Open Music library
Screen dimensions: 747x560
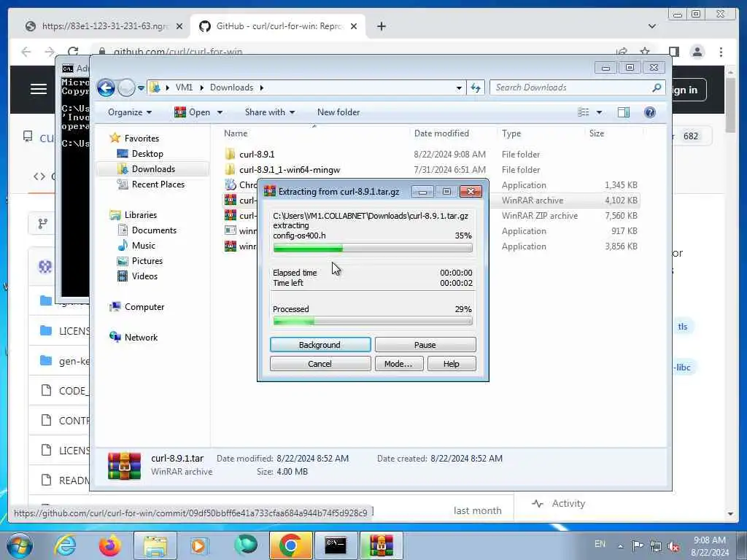point(137,246)
